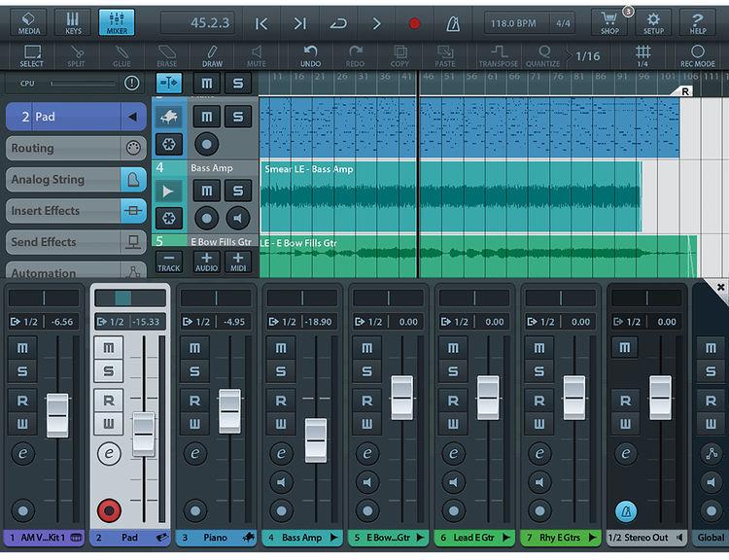Click the CPU warning indicator
Screen dimensions: 729x560
[132, 84]
